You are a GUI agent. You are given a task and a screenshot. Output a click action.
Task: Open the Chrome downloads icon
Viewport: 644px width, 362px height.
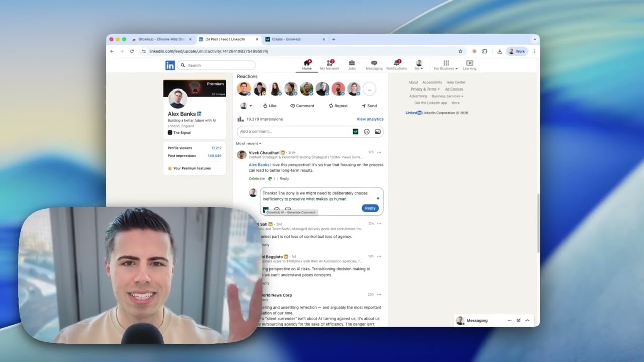tap(499, 51)
